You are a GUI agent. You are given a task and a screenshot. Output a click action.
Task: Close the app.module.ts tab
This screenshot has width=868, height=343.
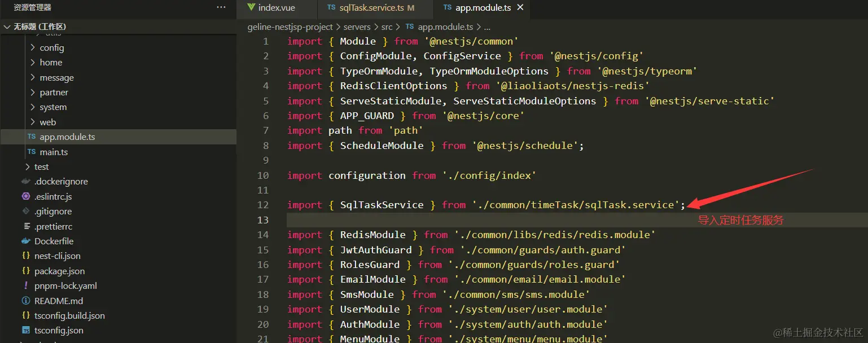[x=520, y=7]
